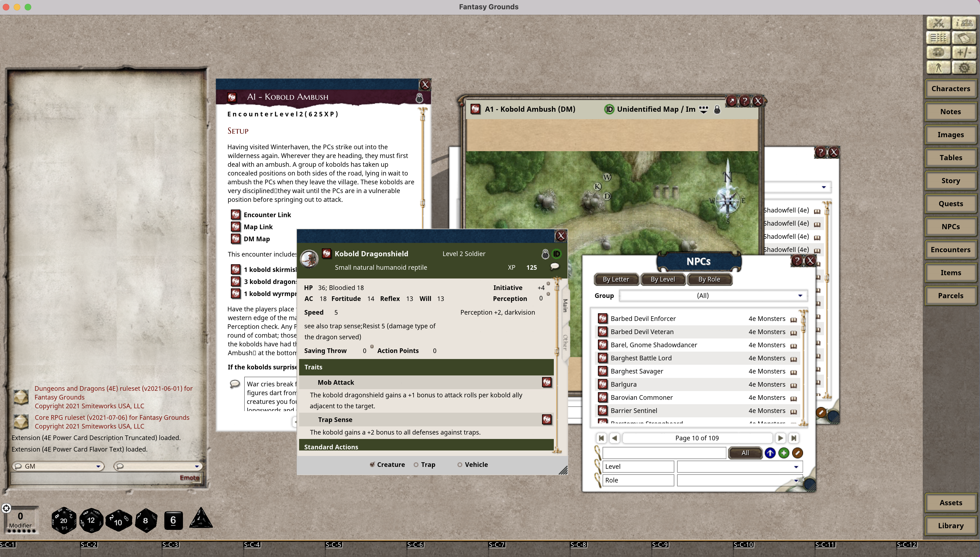Toggle the All filter button in NPCs window
This screenshot has width=980, height=557.
click(745, 453)
